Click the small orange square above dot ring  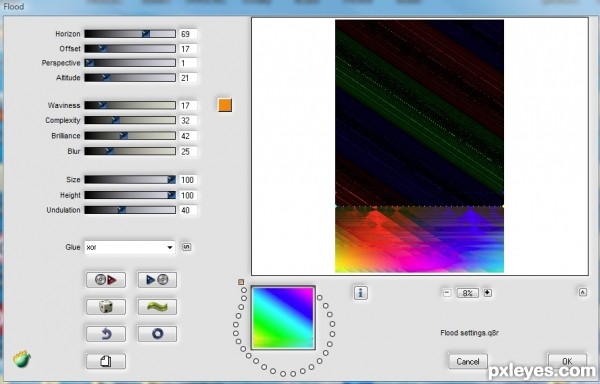pos(241,282)
